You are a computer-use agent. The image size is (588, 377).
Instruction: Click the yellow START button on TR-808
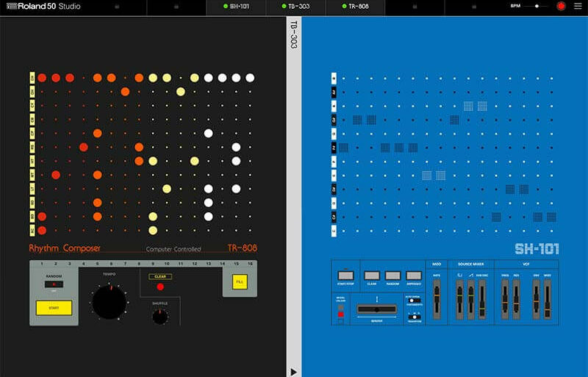(54, 308)
